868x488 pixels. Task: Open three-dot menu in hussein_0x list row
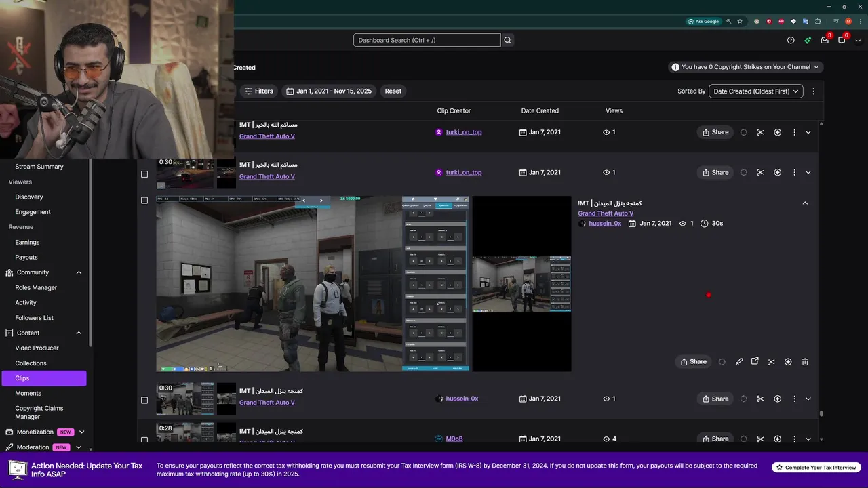pyautogui.click(x=795, y=399)
